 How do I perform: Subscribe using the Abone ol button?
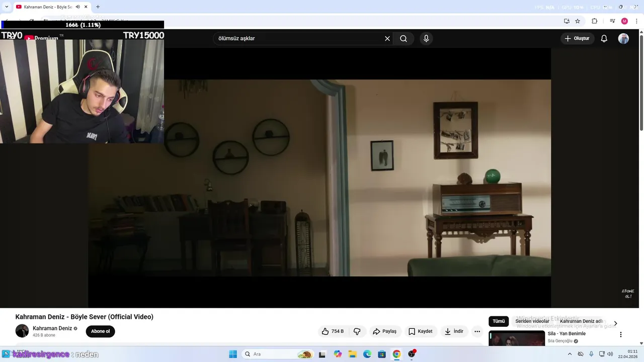100,331
